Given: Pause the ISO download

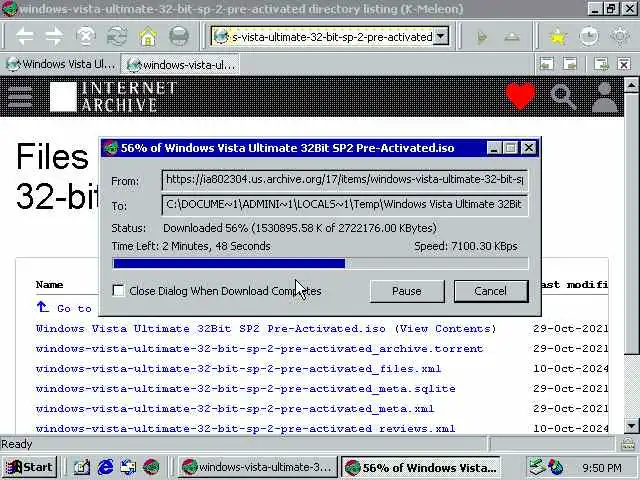Looking at the screenshot, I should pyautogui.click(x=407, y=291).
